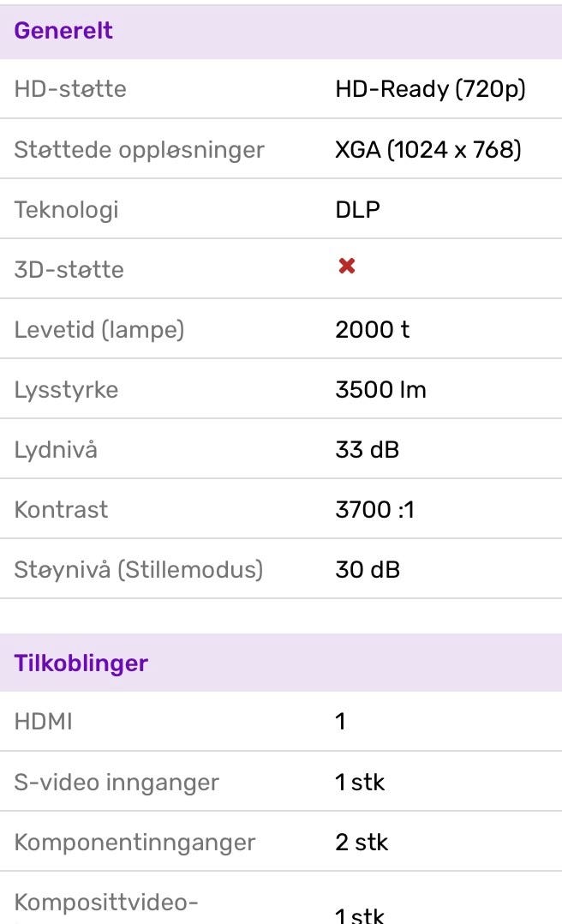Click the Lysstyrke row label
The image size is (562, 924).
[x=66, y=390]
